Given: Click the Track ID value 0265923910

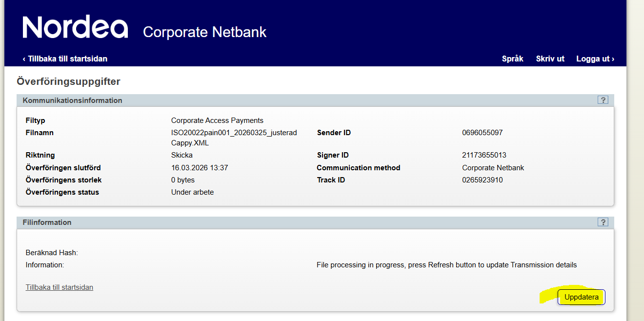Looking at the screenshot, I should 482,180.
